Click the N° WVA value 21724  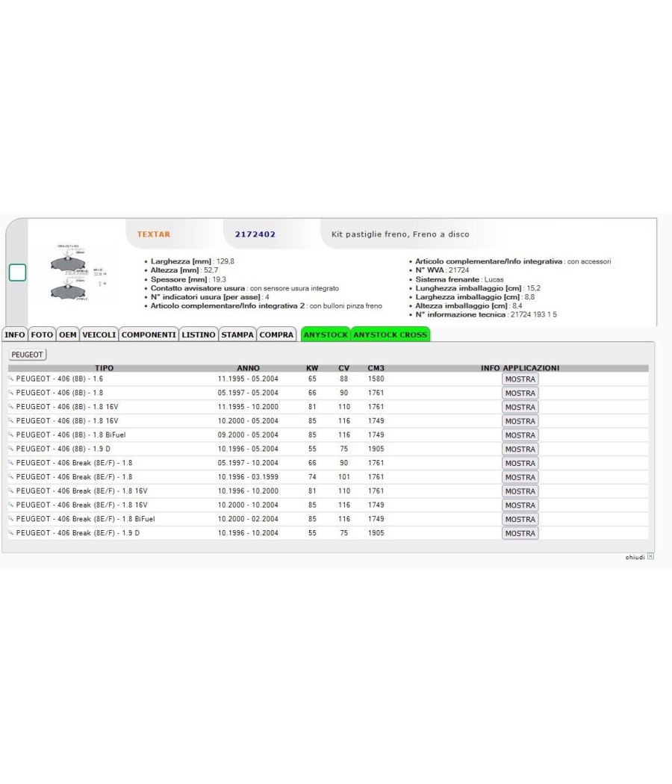click(x=458, y=270)
